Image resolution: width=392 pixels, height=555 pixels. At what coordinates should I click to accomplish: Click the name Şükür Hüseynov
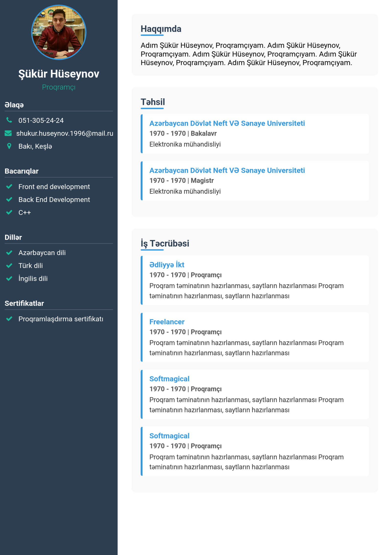59,74
